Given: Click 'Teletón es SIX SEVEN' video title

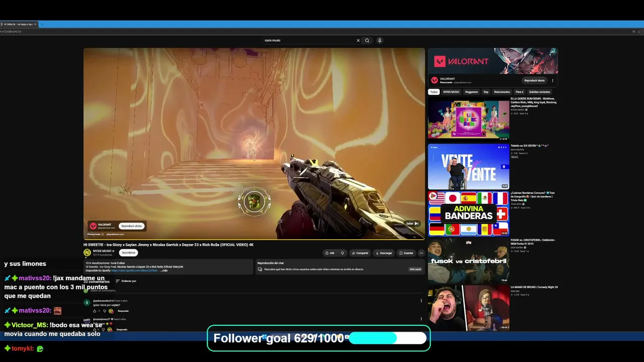Looking at the screenshot, I should click(x=529, y=146).
